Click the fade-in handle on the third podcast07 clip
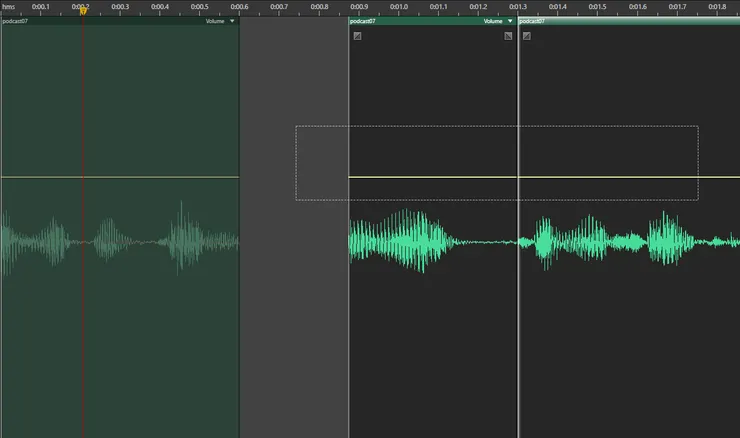The height and width of the screenshot is (438, 740). click(x=527, y=36)
